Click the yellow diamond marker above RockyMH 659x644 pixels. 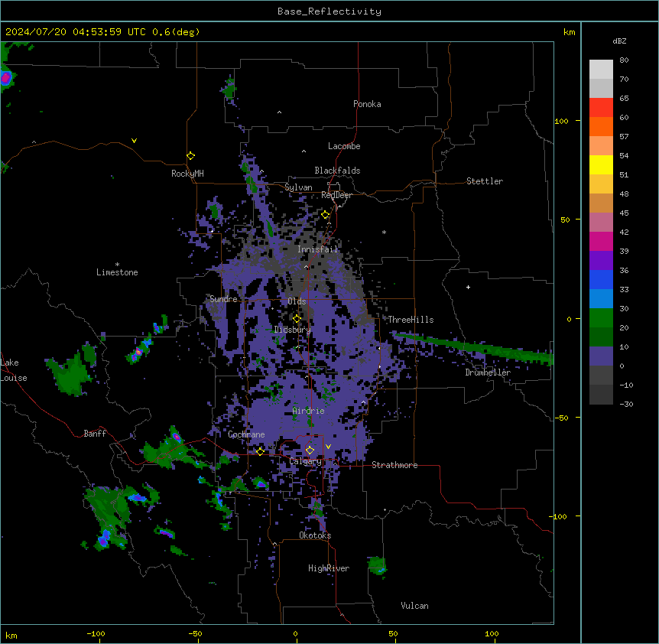click(x=190, y=156)
